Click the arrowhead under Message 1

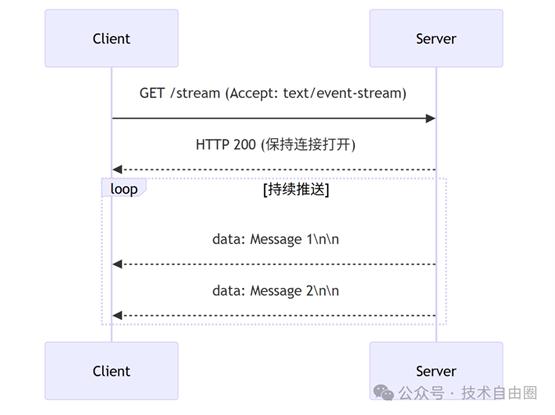click(x=117, y=264)
